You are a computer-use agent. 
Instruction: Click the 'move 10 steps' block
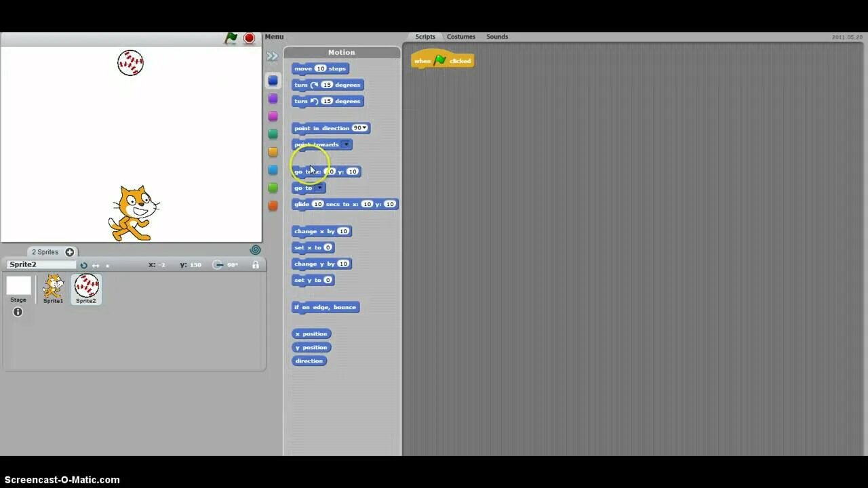(x=320, y=68)
